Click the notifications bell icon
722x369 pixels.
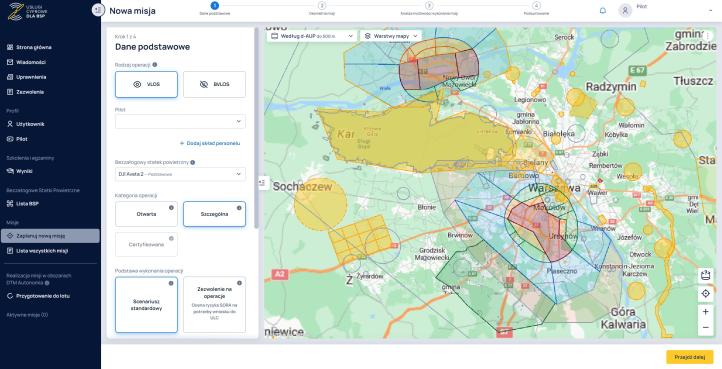coord(602,11)
